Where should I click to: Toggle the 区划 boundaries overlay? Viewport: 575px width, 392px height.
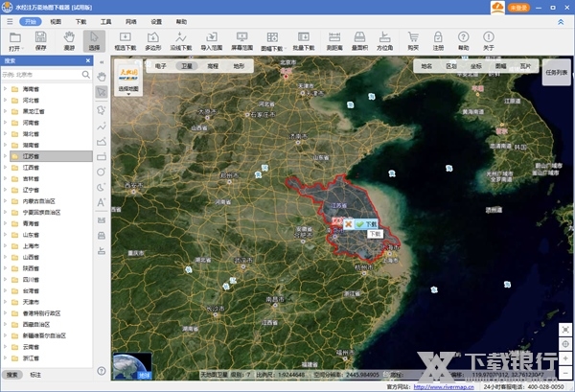[451, 67]
